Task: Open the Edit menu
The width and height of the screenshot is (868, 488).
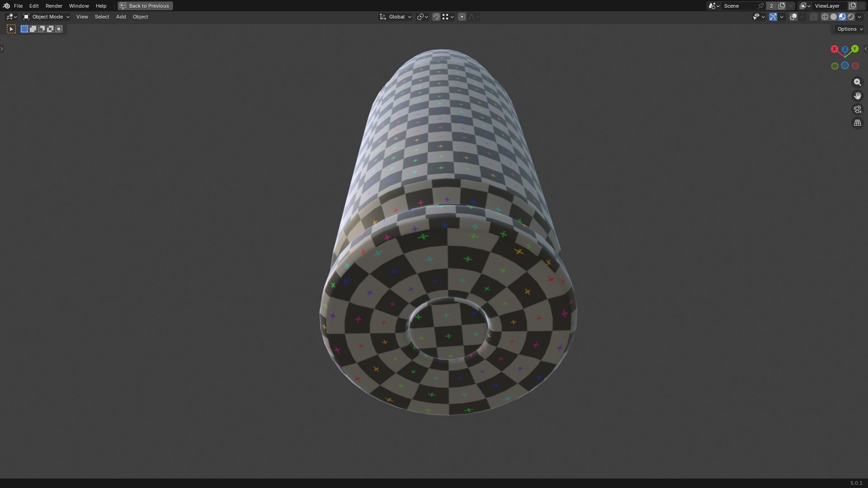Action: [34, 6]
